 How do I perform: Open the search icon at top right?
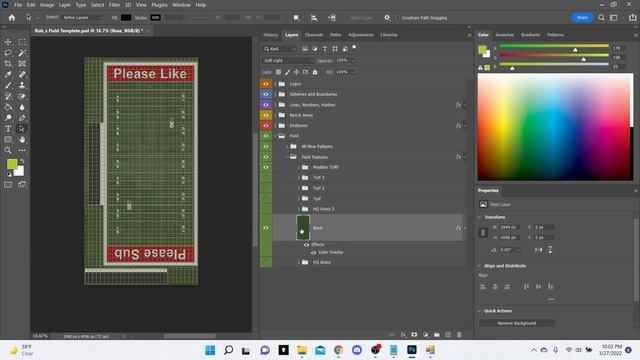(601, 18)
